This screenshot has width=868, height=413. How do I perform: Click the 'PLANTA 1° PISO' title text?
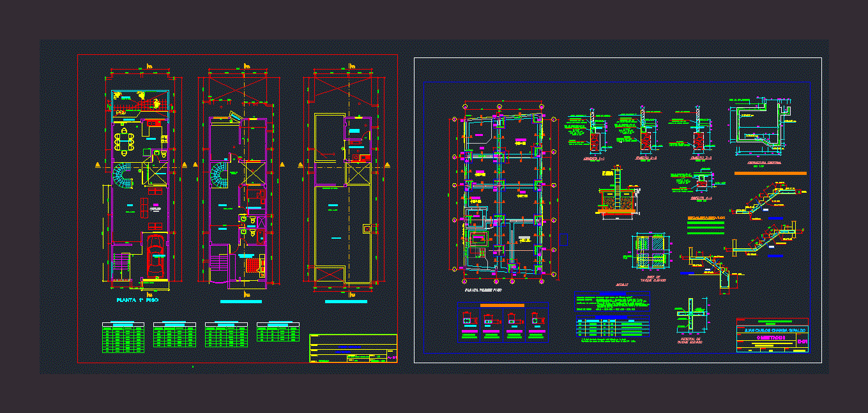(x=137, y=299)
